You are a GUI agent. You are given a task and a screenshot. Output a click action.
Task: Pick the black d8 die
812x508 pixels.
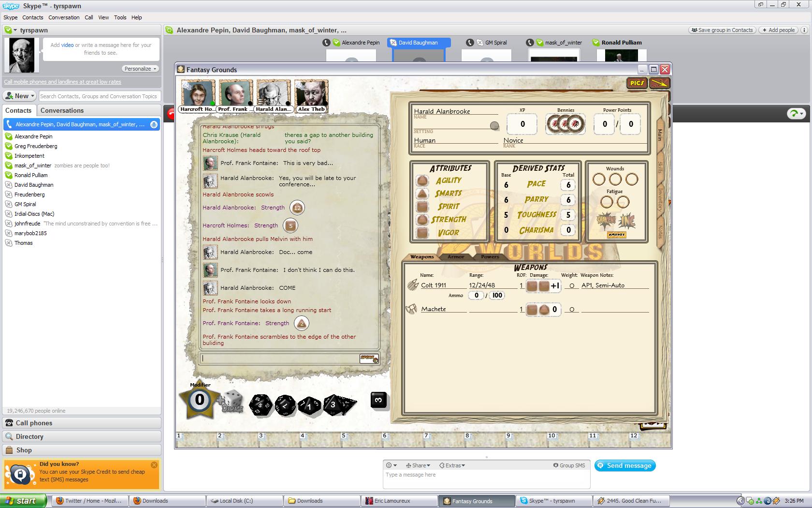coord(333,405)
